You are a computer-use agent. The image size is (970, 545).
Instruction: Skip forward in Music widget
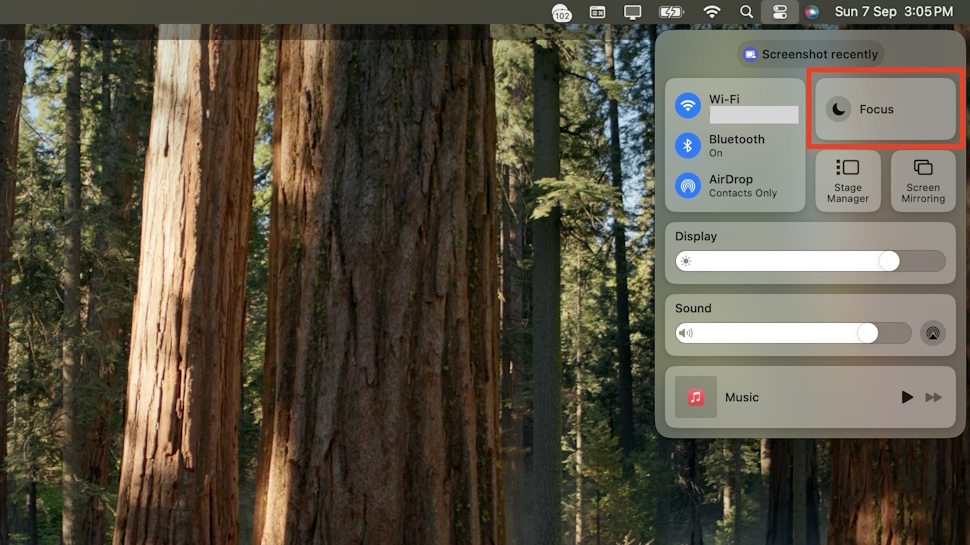(934, 397)
